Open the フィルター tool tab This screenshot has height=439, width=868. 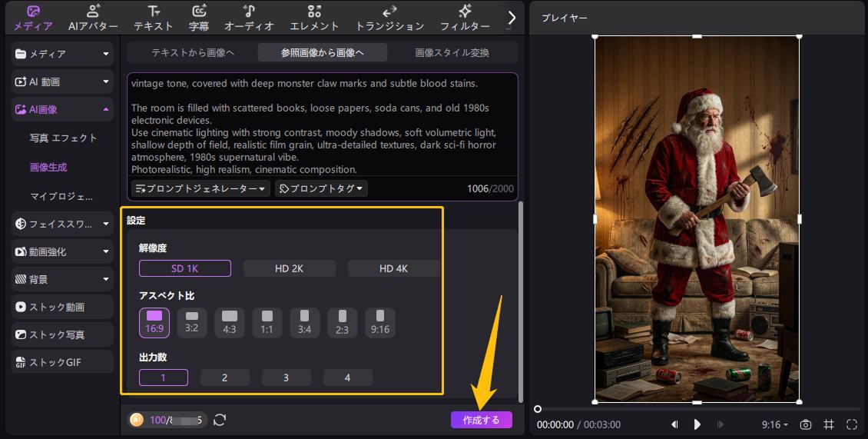click(465, 18)
